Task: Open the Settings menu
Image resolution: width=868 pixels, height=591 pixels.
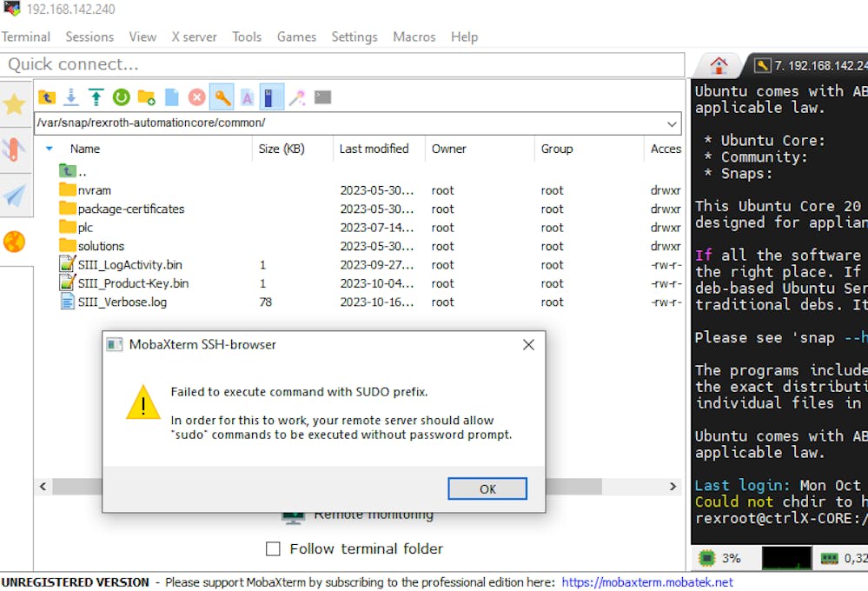Action: (354, 37)
